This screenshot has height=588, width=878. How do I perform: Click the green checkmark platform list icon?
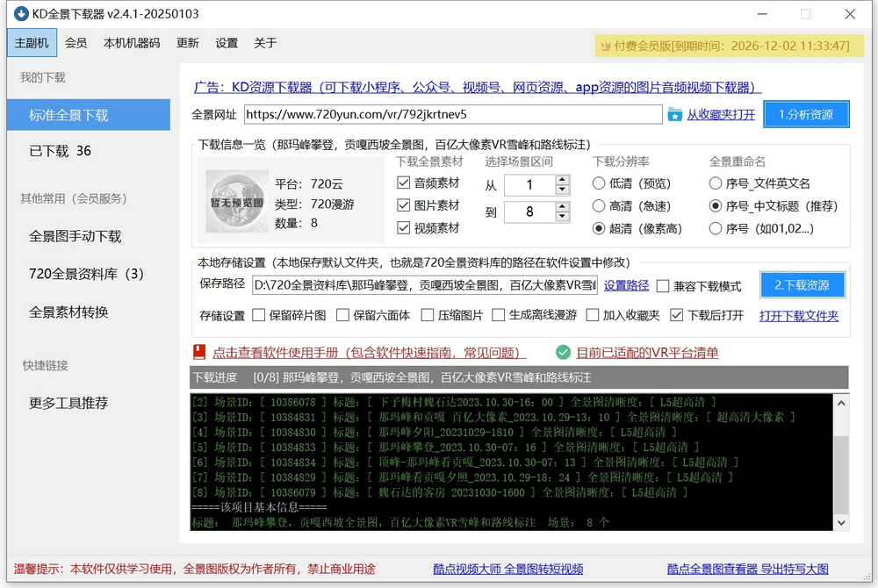point(563,352)
